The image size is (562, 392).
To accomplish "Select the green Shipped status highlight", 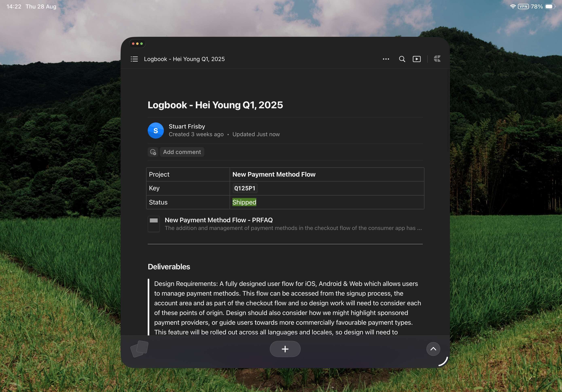I will click(x=244, y=202).
